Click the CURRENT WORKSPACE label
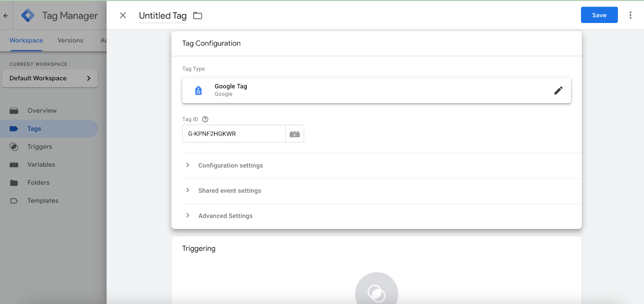The height and width of the screenshot is (304, 644). [38, 64]
